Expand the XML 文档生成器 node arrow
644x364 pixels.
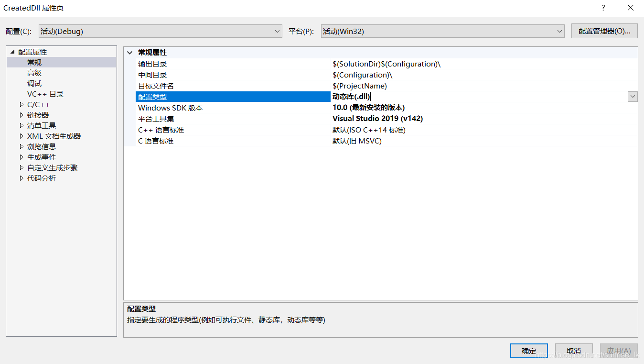pyautogui.click(x=21, y=136)
